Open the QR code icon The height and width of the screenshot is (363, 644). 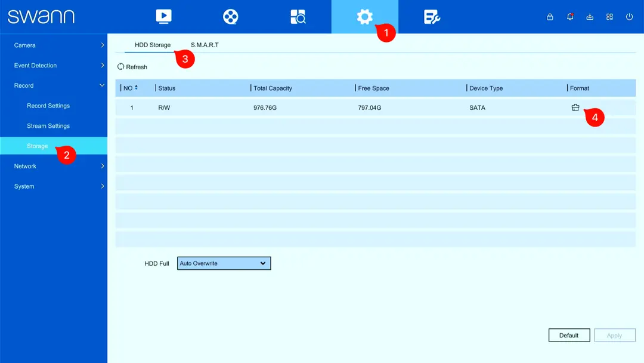(x=609, y=17)
